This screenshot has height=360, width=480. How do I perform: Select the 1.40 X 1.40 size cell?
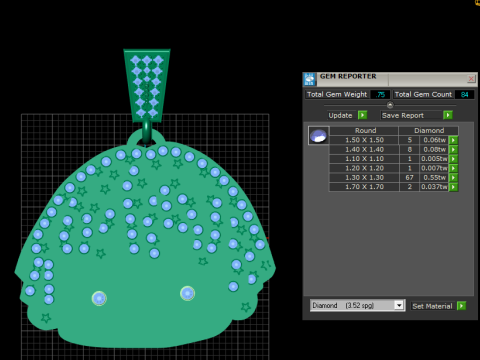coord(364,149)
